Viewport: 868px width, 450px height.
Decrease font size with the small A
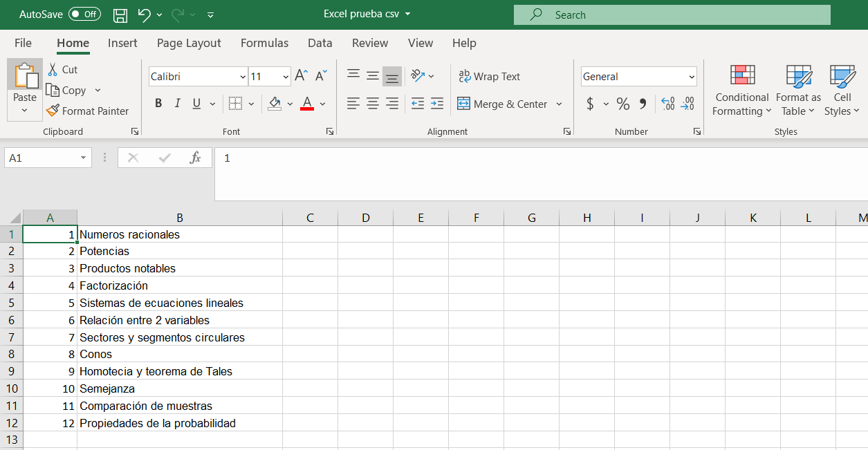coord(321,76)
